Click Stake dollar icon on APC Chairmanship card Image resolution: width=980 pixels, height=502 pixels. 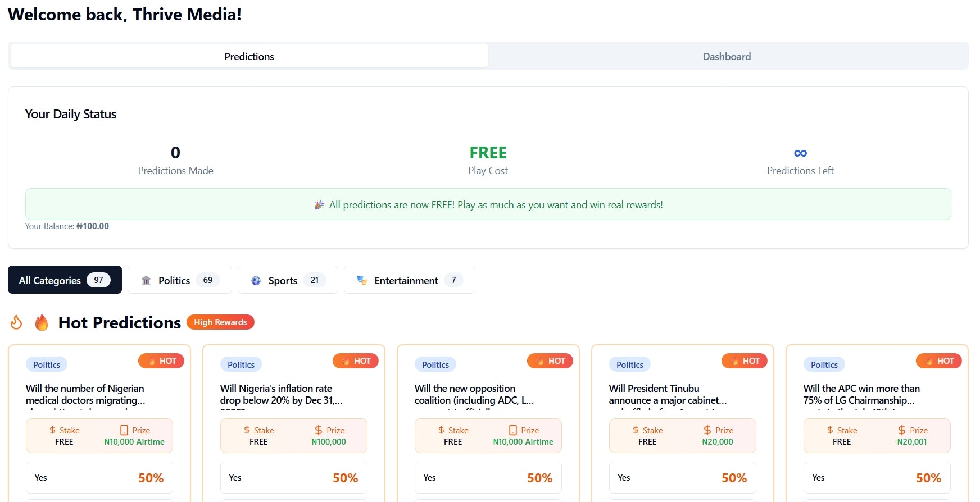(x=830, y=430)
